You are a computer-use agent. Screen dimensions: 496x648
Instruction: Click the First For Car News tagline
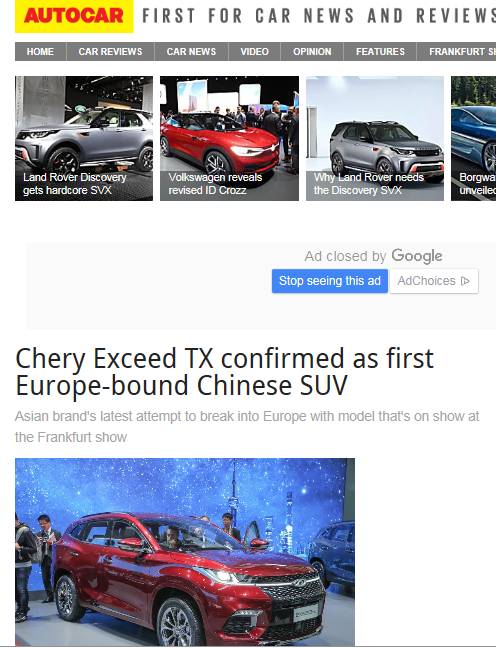[x=319, y=16]
